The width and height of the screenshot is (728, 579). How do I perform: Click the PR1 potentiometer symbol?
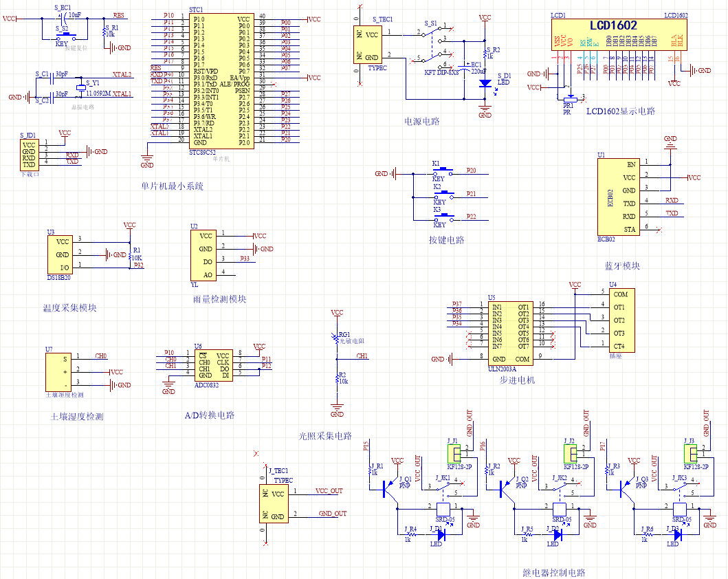tap(570, 99)
